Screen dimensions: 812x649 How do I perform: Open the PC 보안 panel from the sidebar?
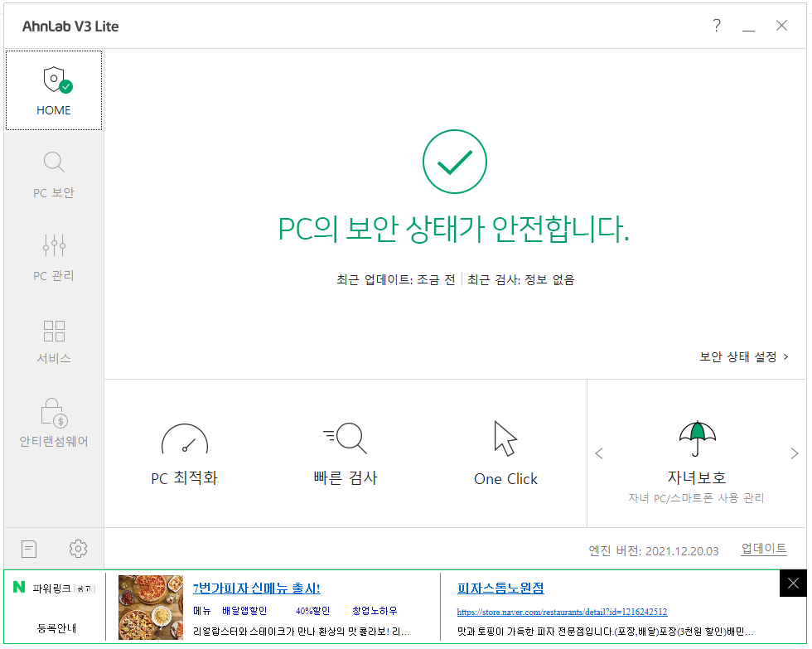[x=53, y=174]
